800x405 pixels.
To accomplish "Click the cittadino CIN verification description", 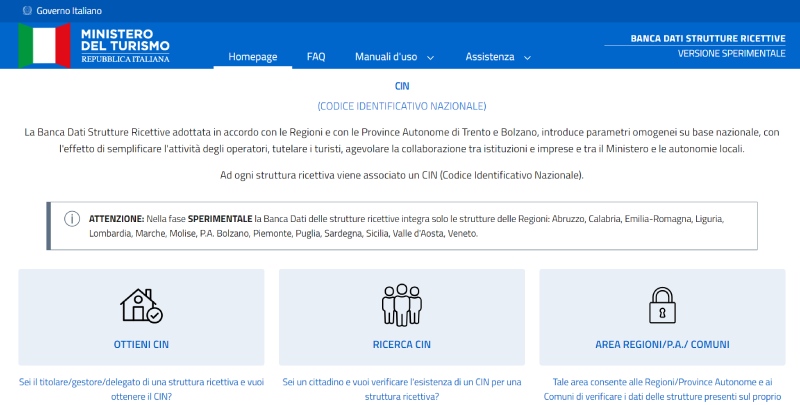I will [x=401, y=389].
